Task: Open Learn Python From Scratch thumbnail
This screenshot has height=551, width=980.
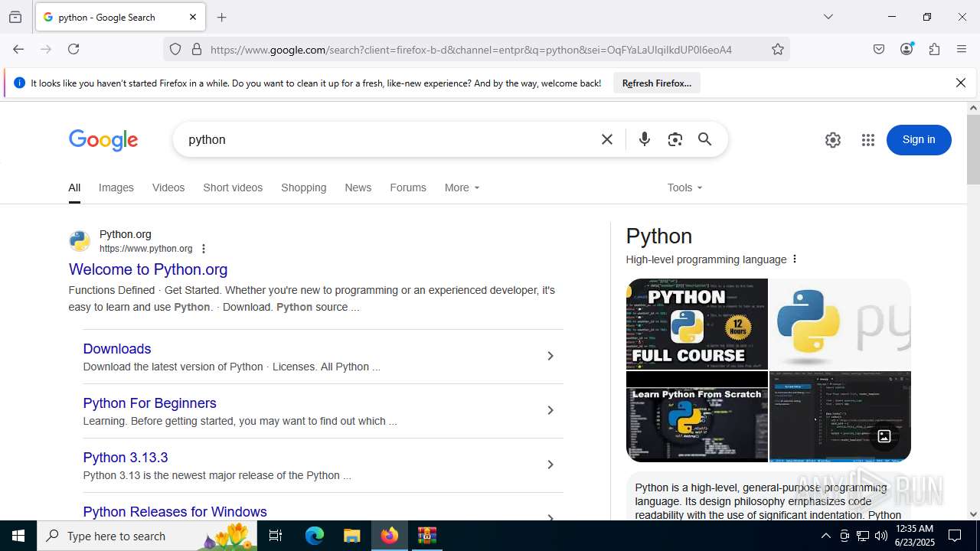Action: point(697,416)
